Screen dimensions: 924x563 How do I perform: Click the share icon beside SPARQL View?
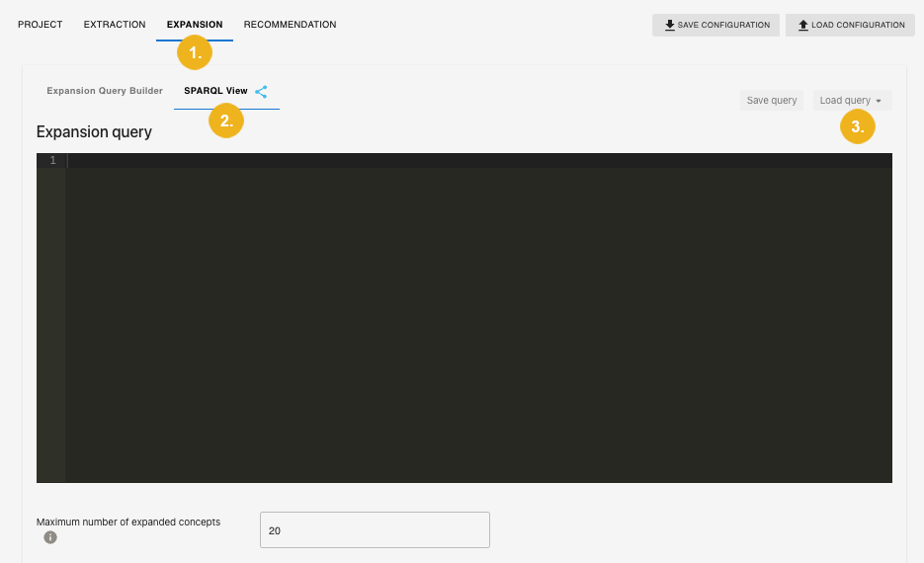[261, 91]
